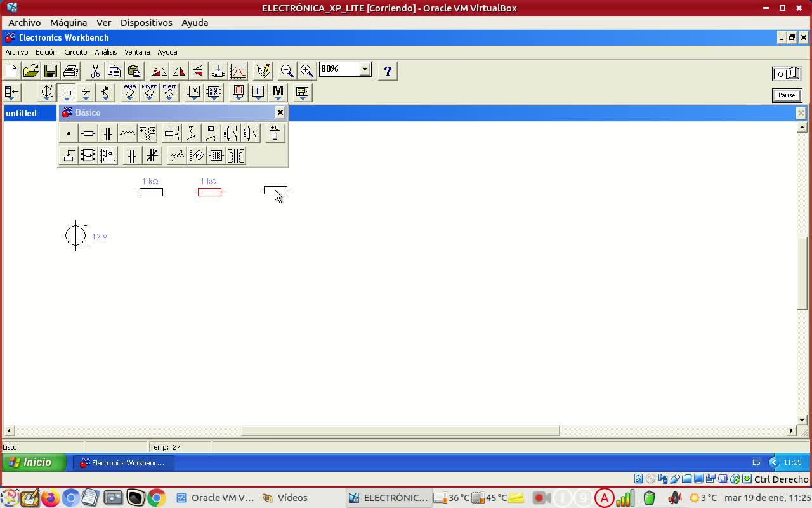This screenshot has height=508, width=812.
Task: Open the Archivo menu in Electronics Workbench
Action: (x=16, y=52)
